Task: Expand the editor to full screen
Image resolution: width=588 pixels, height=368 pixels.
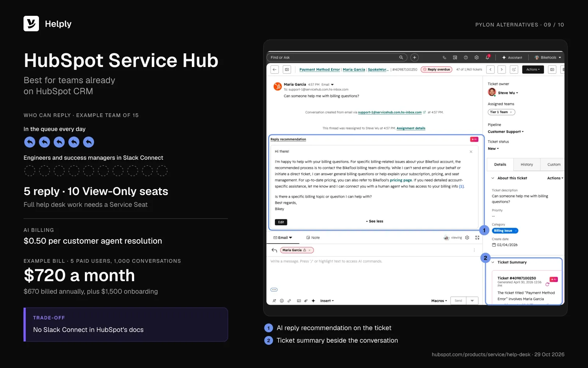Action: (x=477, y=238)
